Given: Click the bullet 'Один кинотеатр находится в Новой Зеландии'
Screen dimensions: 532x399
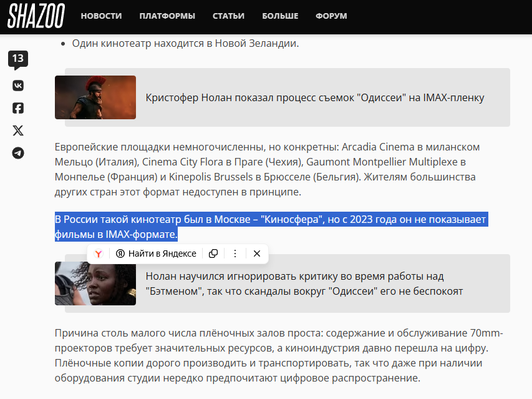Looking at the screenshot, I should tap(185, 44).
